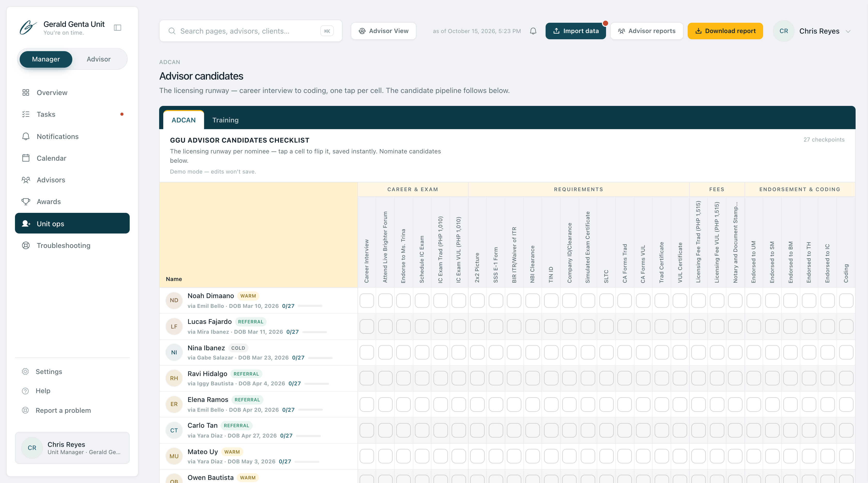The image size is (868, 483).
Task: Check Coding for Lucas Fajardo
Action: click(x=846, y=326)
